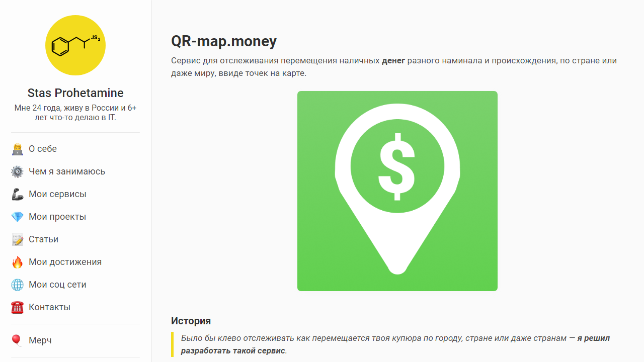Image resolution: width=644 pixels, height=362 pixels.
Task: Click the fire icon beside "Мои достижения"
Action: (17, 262)
